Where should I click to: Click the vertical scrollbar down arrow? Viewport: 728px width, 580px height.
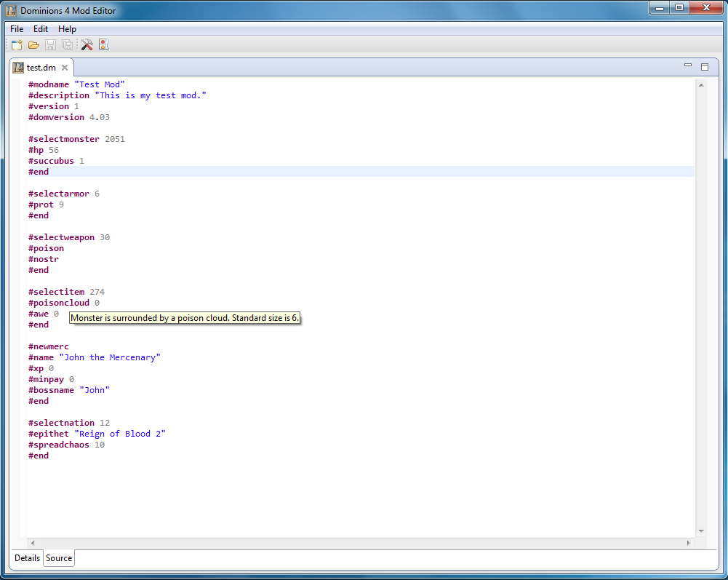click(701, 531)
